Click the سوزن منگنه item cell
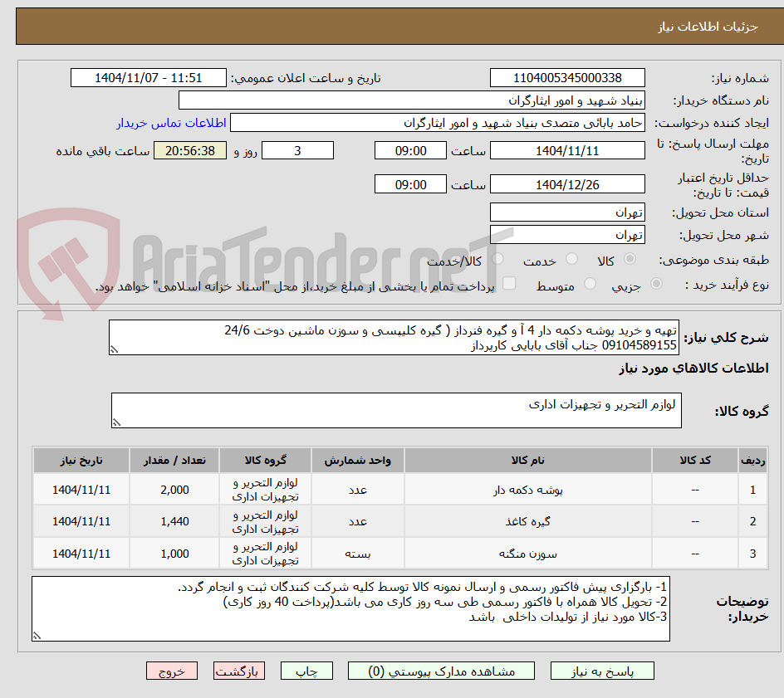 528,554
